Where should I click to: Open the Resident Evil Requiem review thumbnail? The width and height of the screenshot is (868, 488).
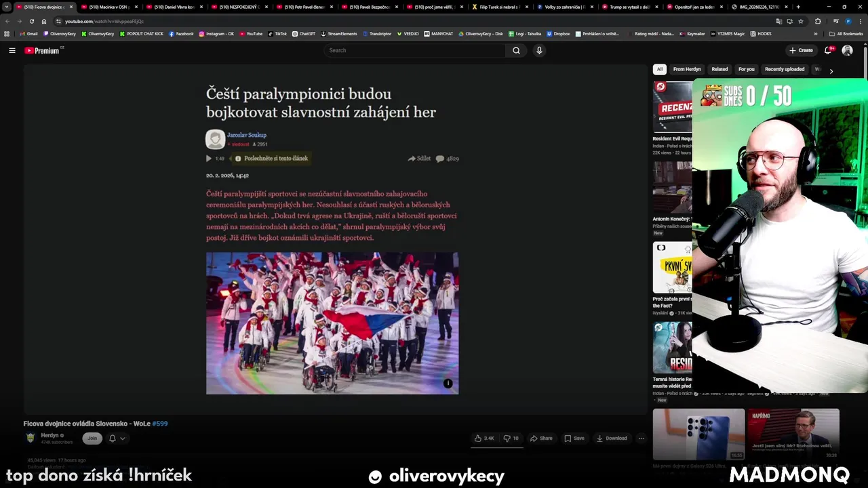[x=673, y=107]
